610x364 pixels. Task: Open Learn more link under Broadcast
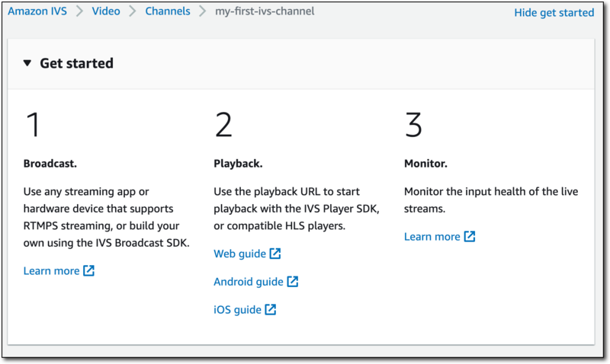pos(51,270)
